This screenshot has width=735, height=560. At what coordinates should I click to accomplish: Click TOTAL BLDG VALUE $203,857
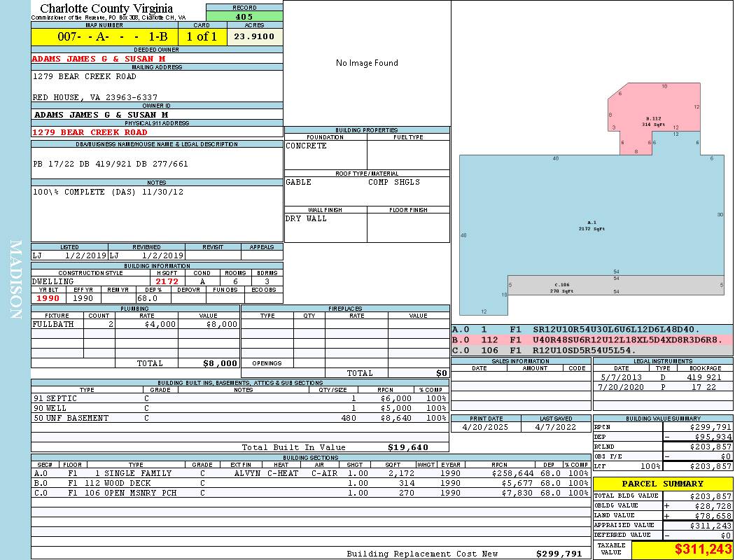tap(711, 496)
